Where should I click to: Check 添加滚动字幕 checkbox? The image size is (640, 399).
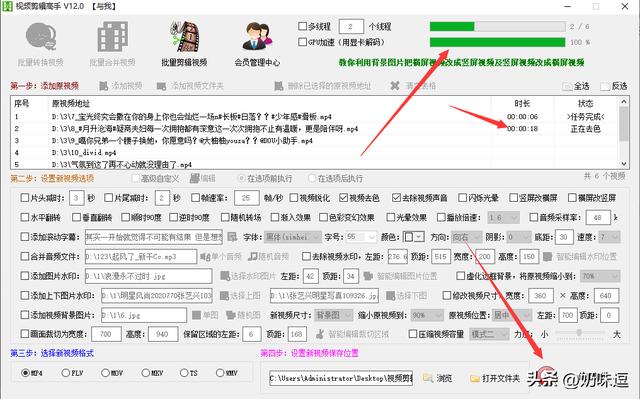(x=25, y=237)
